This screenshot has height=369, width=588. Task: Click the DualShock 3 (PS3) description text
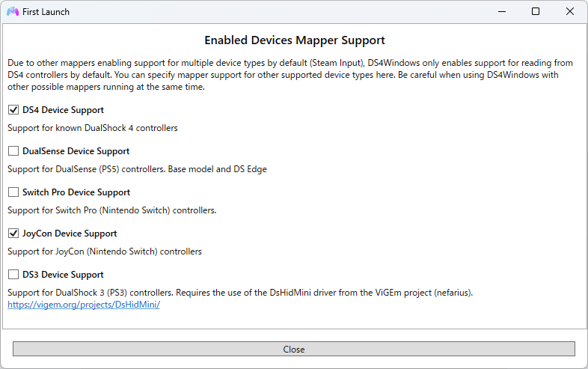(240, 293)
